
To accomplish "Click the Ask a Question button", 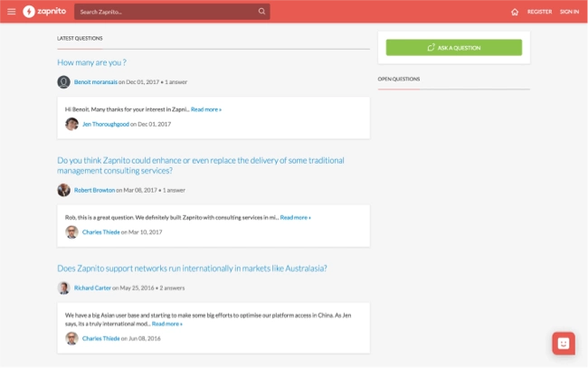I will pos(454,48).
